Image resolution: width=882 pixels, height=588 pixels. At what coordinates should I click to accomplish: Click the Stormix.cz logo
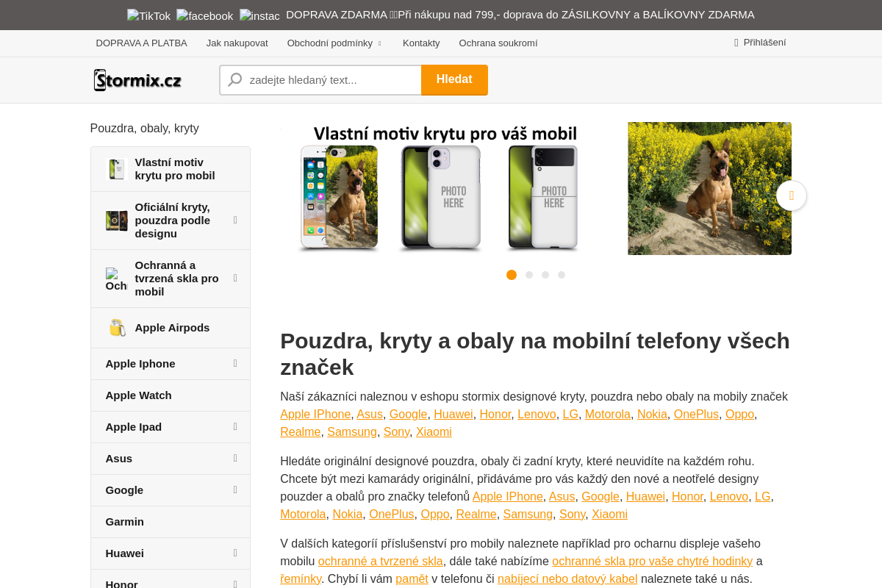pos(137,79)
